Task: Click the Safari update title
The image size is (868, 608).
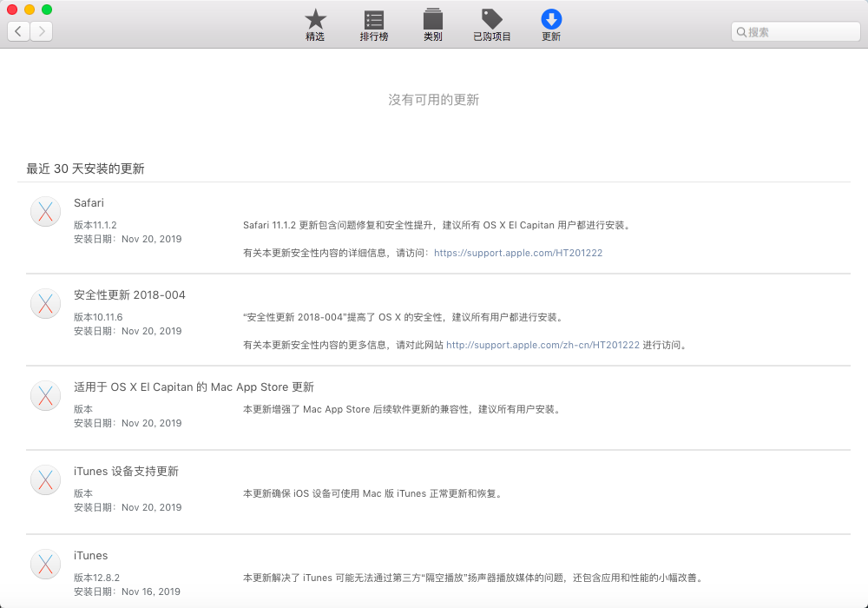Action: coord(89,203)
